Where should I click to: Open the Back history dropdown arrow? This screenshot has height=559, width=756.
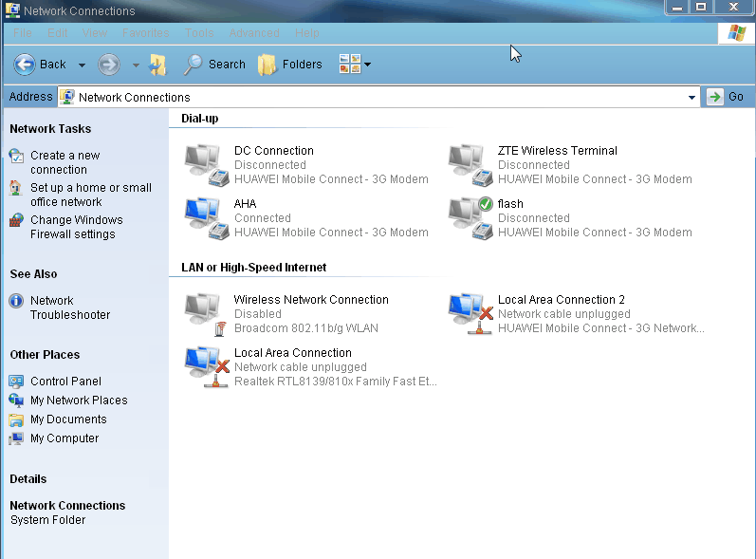[x=82, y=65]
